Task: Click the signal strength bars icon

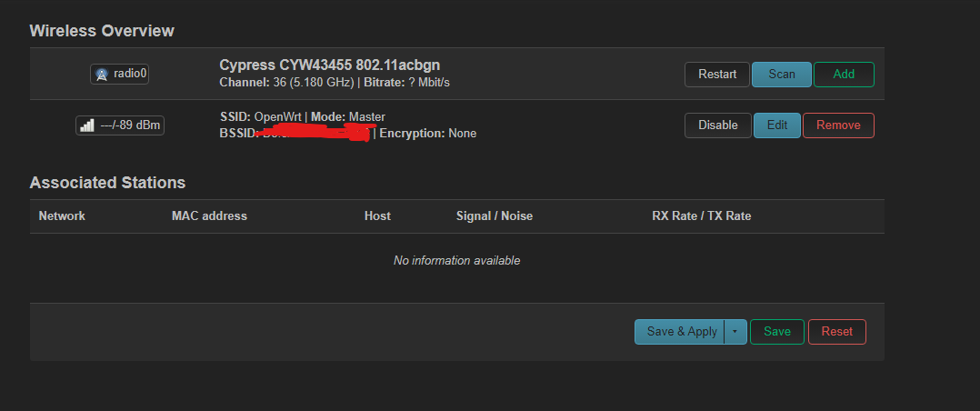Action: pyautogui.click(x=87, y=125)
